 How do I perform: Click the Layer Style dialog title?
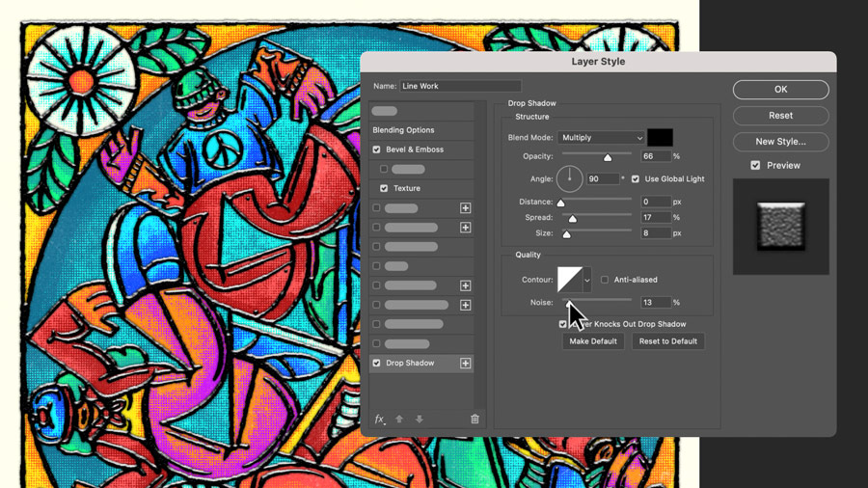pos(598,62)
